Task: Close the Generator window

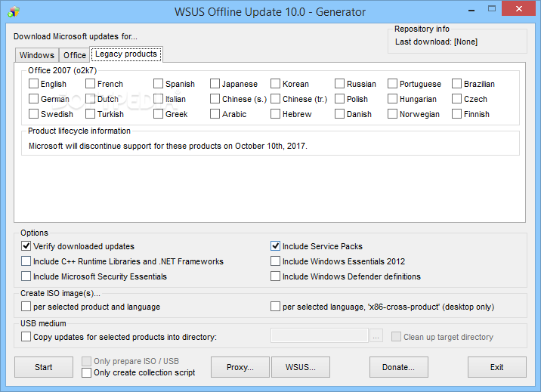Action: click(x=518, y=9)
